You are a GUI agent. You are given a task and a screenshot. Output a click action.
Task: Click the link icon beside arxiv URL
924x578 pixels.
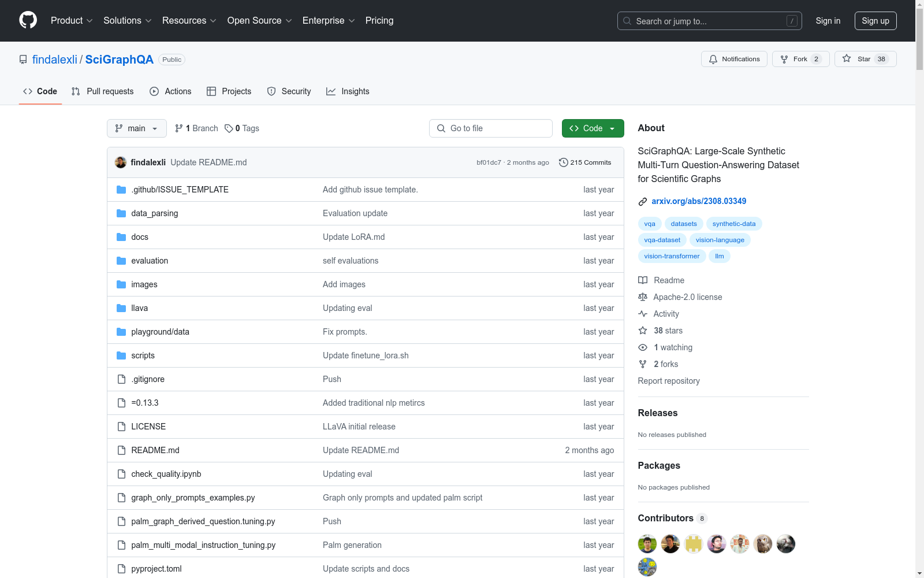coord(643,202)
